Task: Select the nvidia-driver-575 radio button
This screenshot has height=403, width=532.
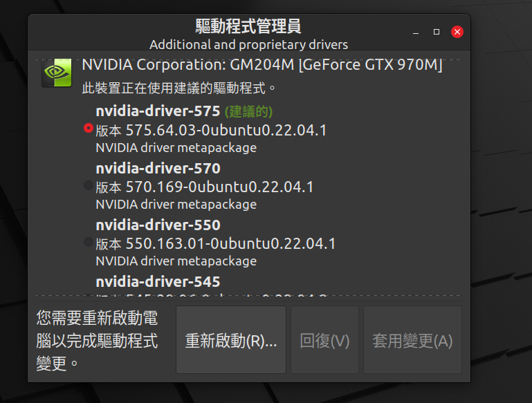Action: pos(89,128)
